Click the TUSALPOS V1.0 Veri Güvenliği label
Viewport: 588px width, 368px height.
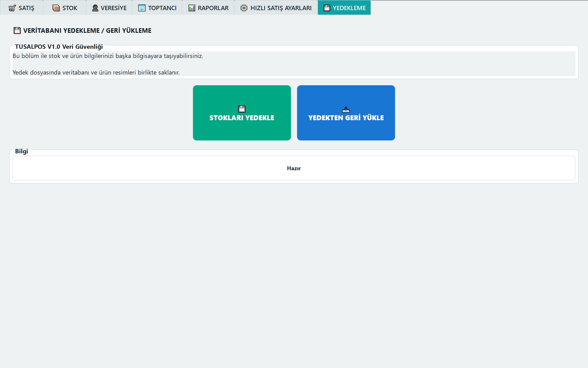point(59,47)
